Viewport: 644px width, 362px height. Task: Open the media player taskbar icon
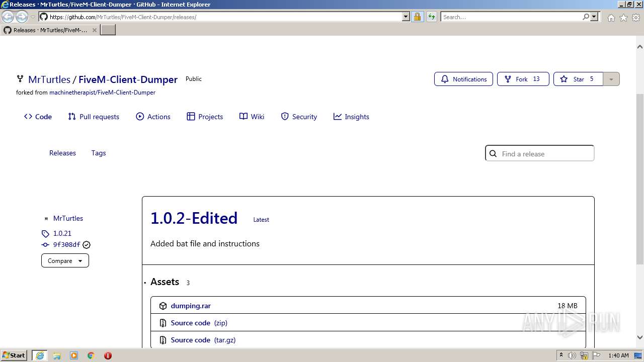pos(74,355)
